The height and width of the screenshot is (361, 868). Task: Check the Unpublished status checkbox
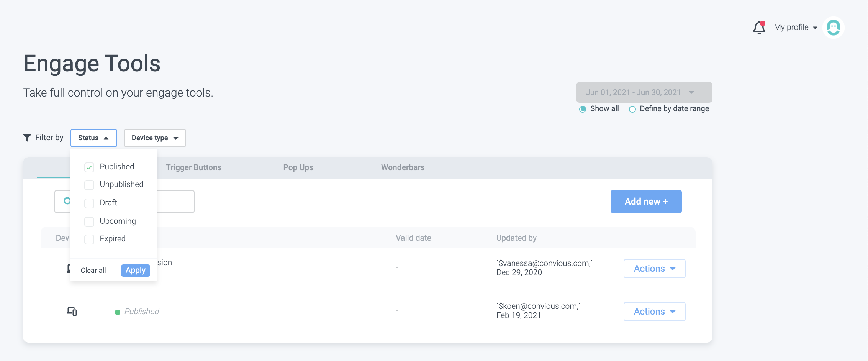point(89,185)
